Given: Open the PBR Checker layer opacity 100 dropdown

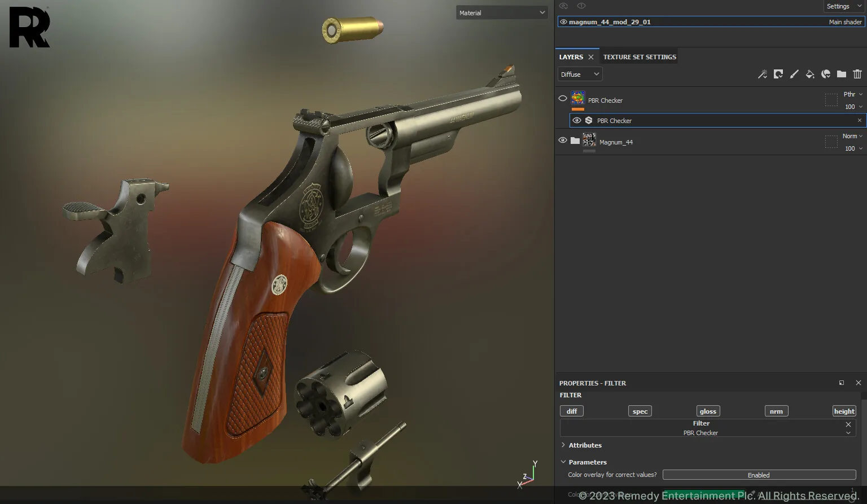Looking at the screenshot, I should tap(853, 107).
